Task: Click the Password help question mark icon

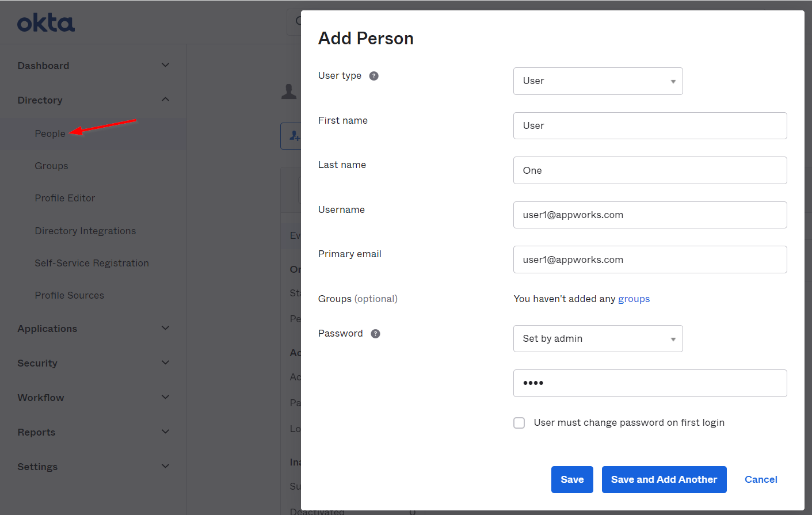Action: [x=376, y=334]
